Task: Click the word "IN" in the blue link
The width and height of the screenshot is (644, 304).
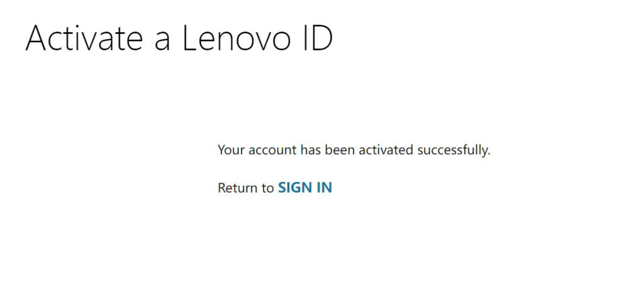Action: coord(325,188)
